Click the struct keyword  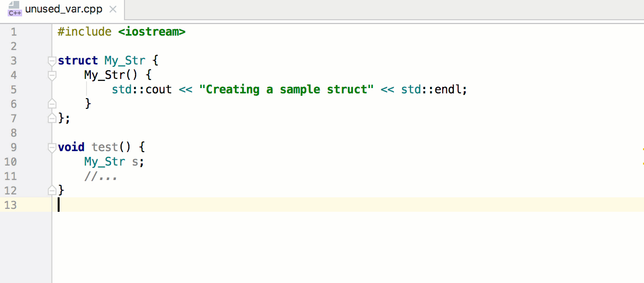78,61
